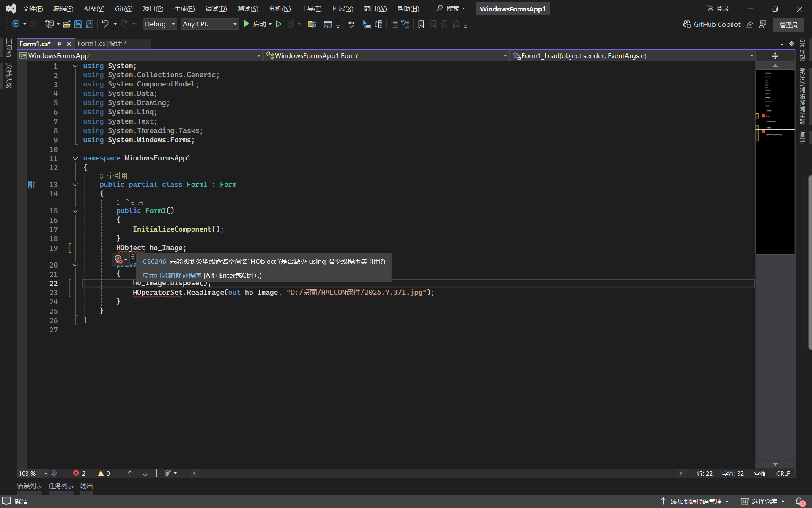
Task: Click the 显示可能的修补程序 link
Action: point(172,275)
